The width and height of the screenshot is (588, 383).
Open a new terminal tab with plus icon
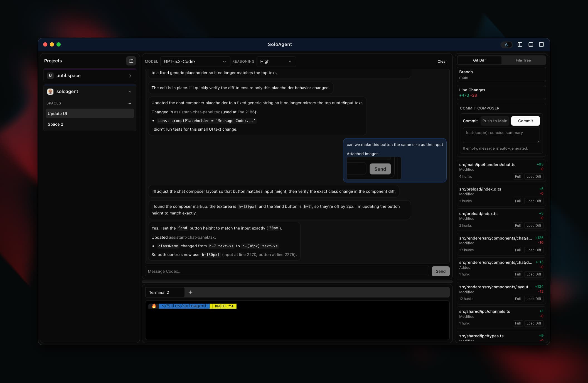point(190,292)
